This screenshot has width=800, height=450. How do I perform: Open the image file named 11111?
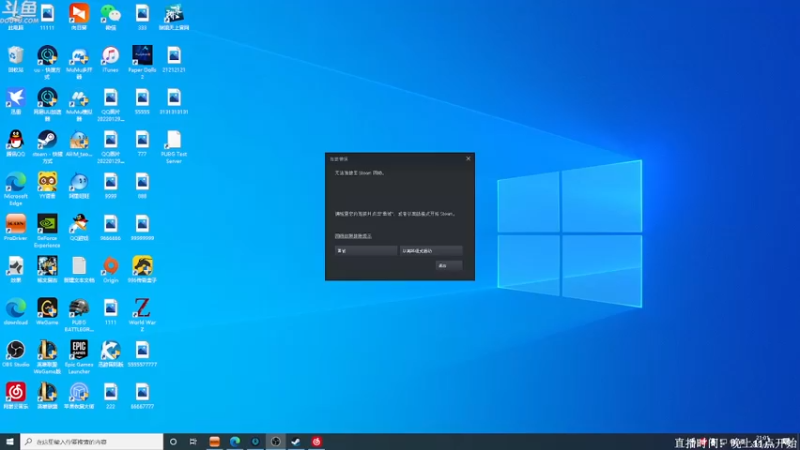(47, 16)
